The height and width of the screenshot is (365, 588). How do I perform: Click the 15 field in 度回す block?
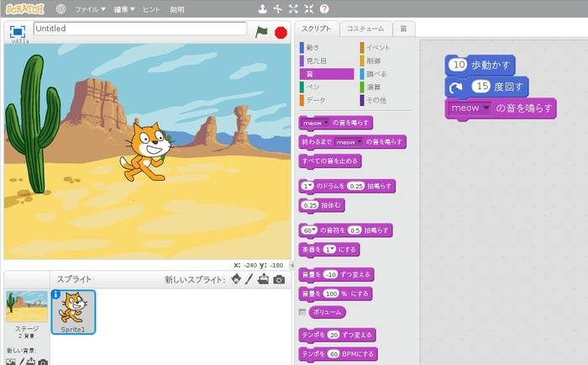481,87
